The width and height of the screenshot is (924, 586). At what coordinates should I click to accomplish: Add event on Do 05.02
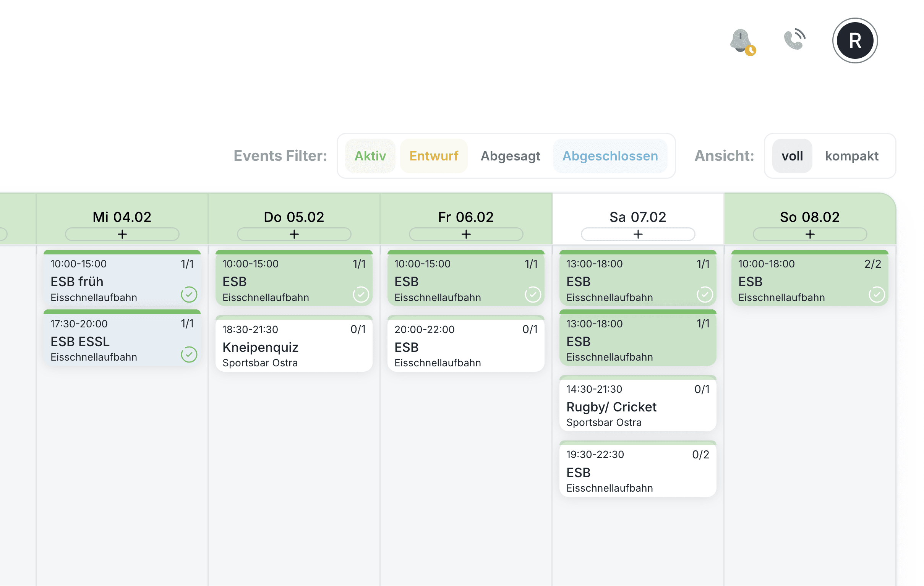pyautogui.click(x=294, y=234)
